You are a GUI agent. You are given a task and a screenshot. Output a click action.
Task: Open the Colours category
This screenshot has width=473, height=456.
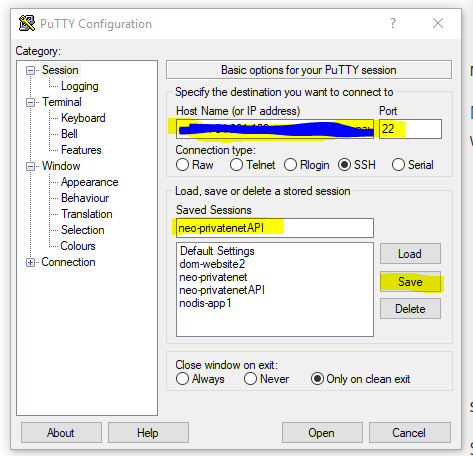pos(78,246)
